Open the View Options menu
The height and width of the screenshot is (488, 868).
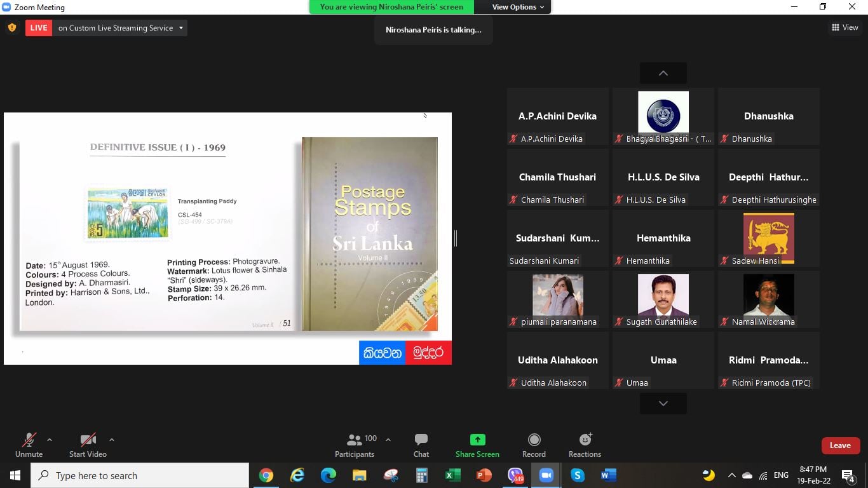[518, 7]
